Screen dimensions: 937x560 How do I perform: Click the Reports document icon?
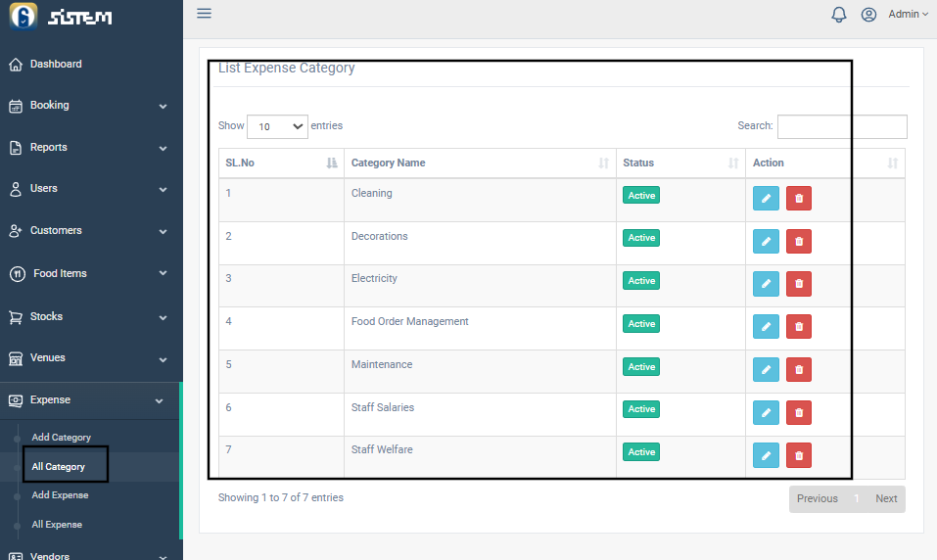click(16, 148)
